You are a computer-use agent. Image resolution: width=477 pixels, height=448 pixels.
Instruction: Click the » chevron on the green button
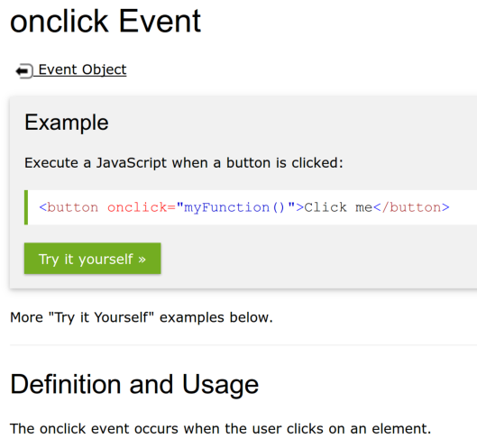142,260
